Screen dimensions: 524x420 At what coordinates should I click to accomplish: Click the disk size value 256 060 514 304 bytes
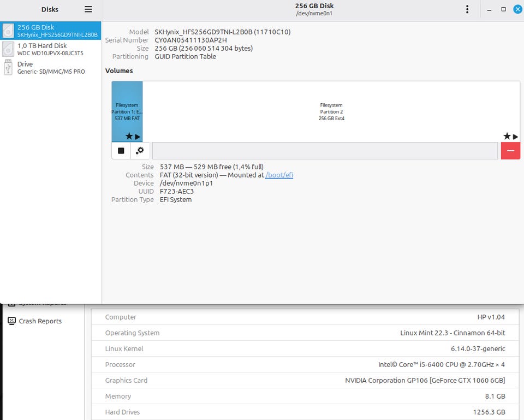204,48
